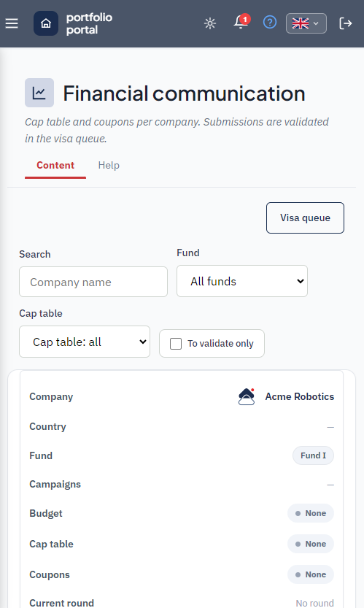Switch to the Help tab

109,166
